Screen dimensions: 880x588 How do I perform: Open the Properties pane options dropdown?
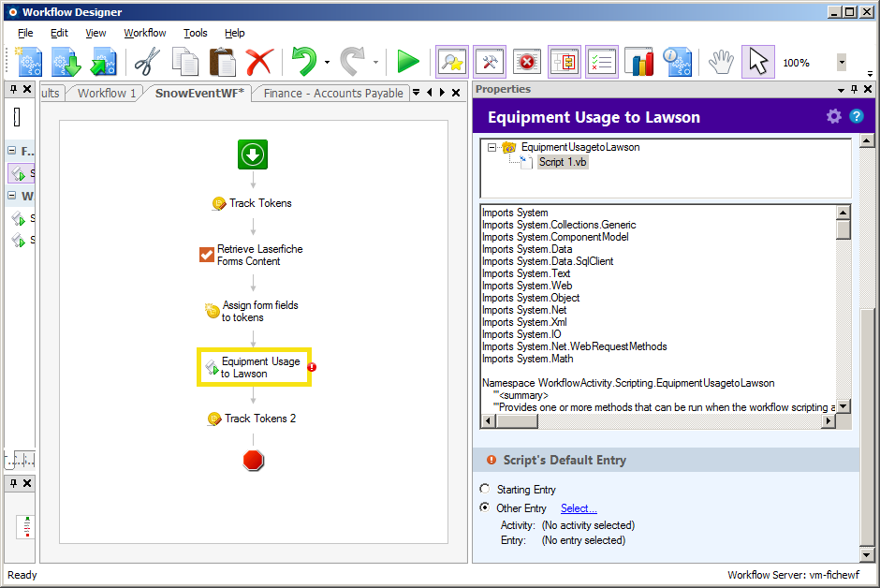(841, 90)
